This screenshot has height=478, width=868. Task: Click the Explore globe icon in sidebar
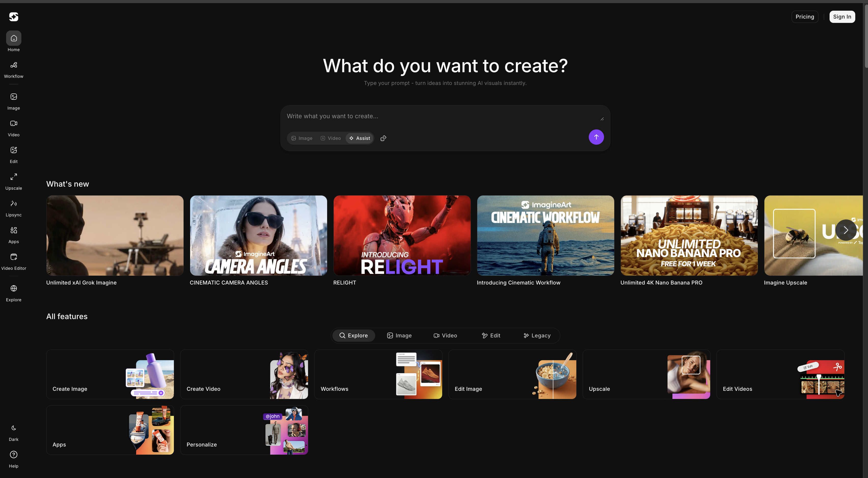13,289
